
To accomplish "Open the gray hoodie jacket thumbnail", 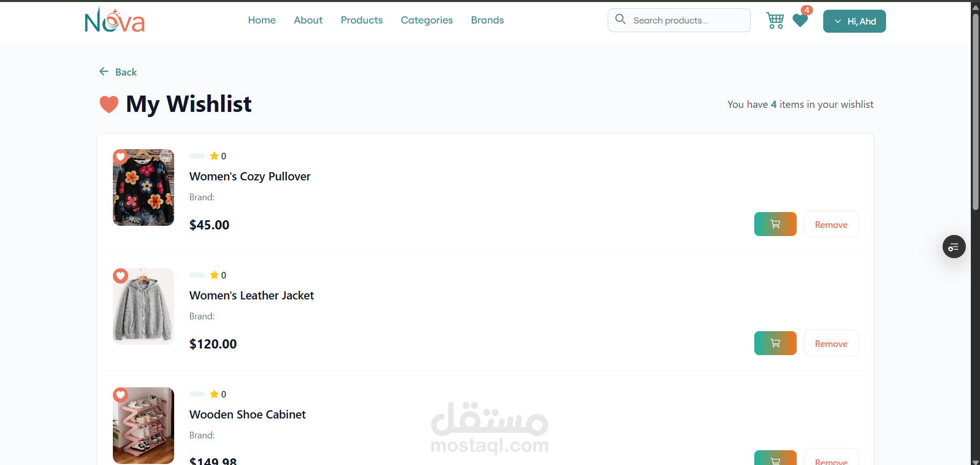I will pos(144,307).
